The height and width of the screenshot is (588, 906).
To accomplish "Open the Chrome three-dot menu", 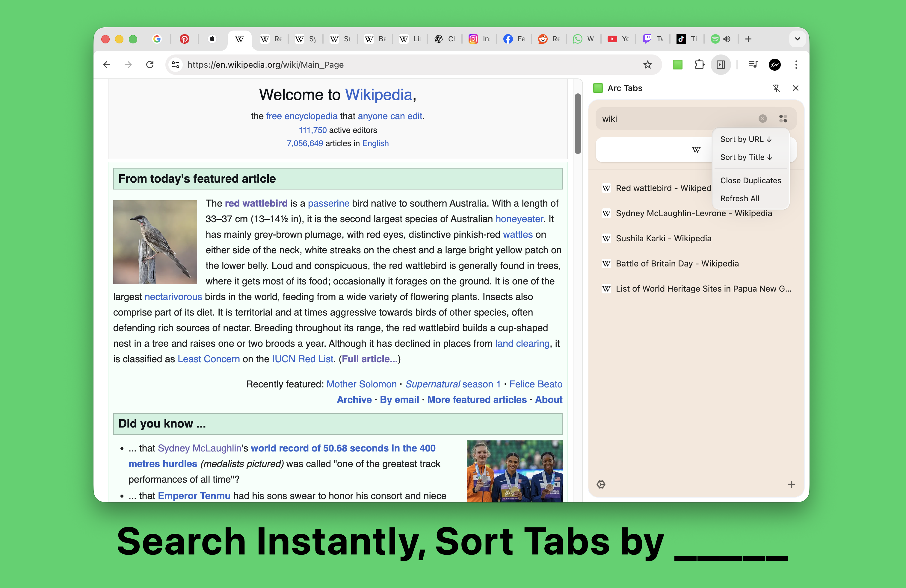I will point(796,65).
